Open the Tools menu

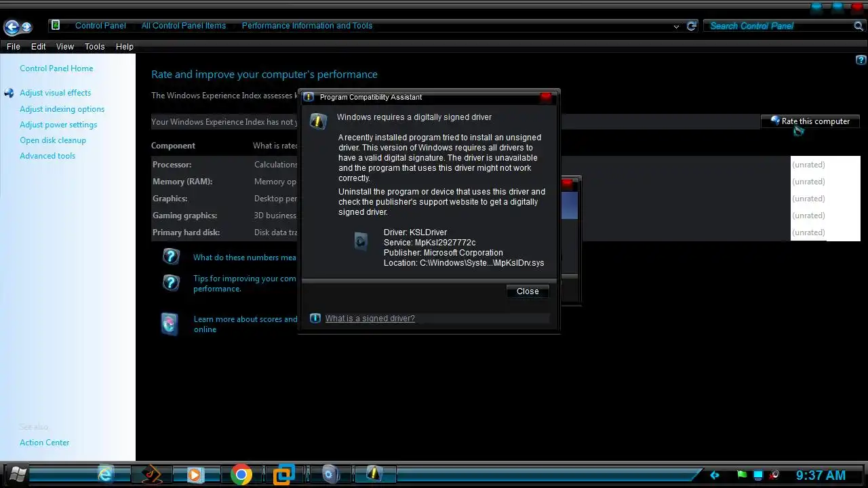pyautogui.click(x=94, y=47)
